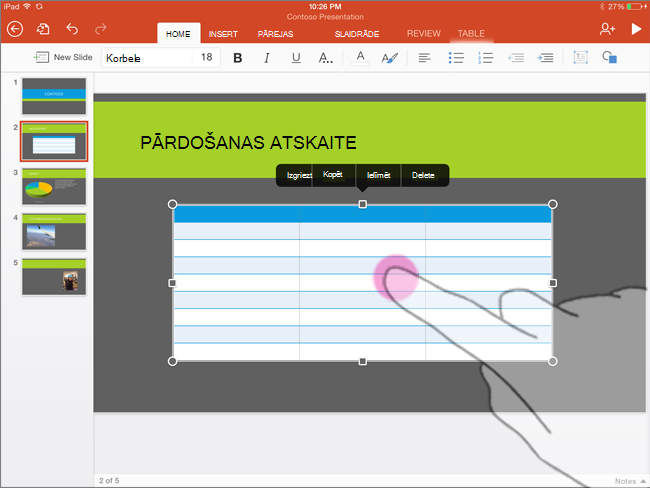The width and height of the screenshot is (650, 488).
Task: Toggle Bold formatting
Action: coord(238,58)
